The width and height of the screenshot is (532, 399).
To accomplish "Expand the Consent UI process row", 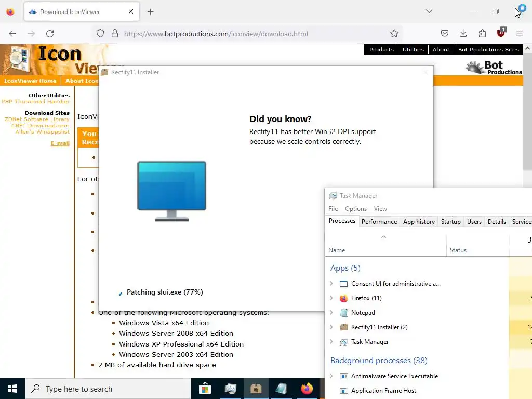I will pyautogui.click(x=331, y=284).
